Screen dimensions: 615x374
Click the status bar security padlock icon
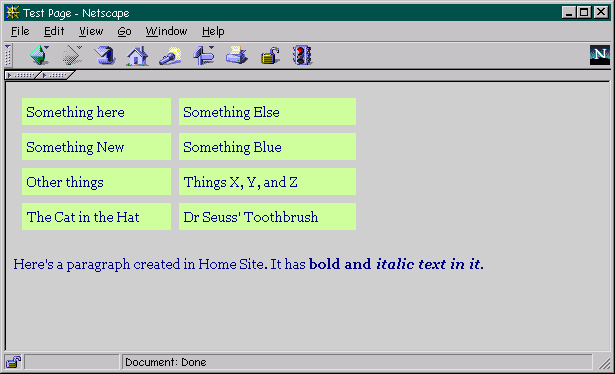pyautogui.click(x=13, y=362)
